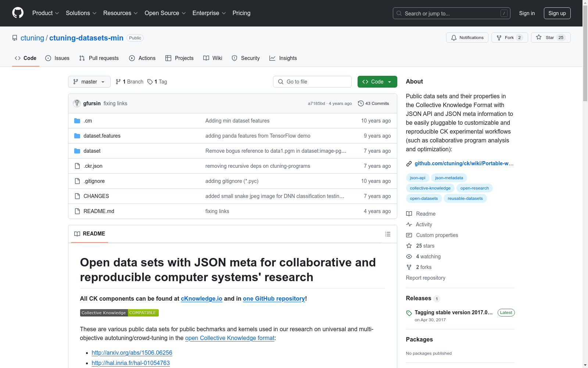Click the dataset folder icon
Screen dimensions: 588x368
77,151
